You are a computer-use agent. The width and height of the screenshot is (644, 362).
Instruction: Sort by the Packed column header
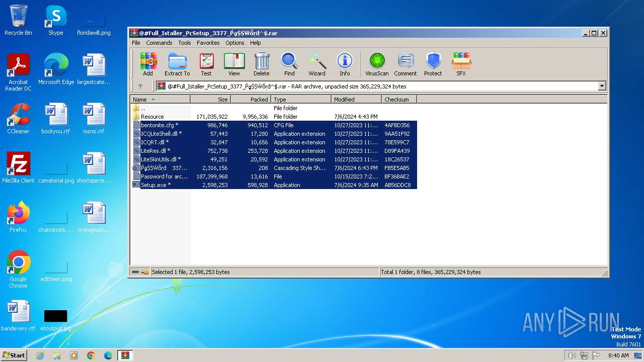251,100
